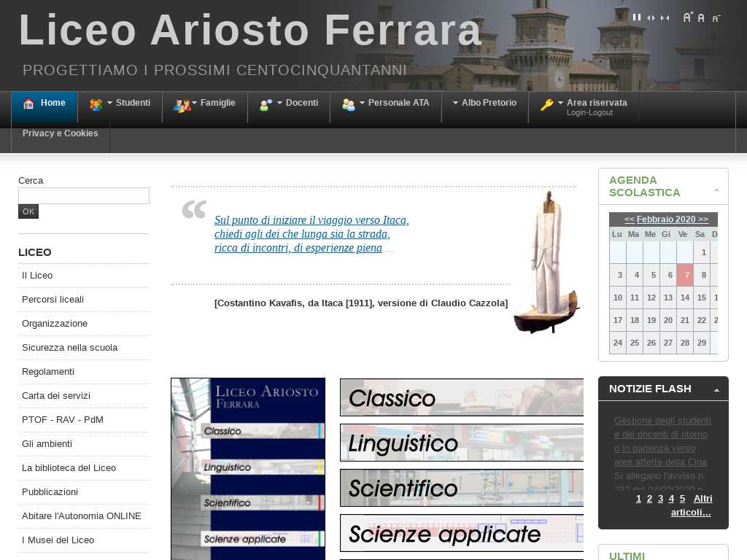Collapse the Agenda Scolastica panel
The image size is (747, 560).
point(716,190)
